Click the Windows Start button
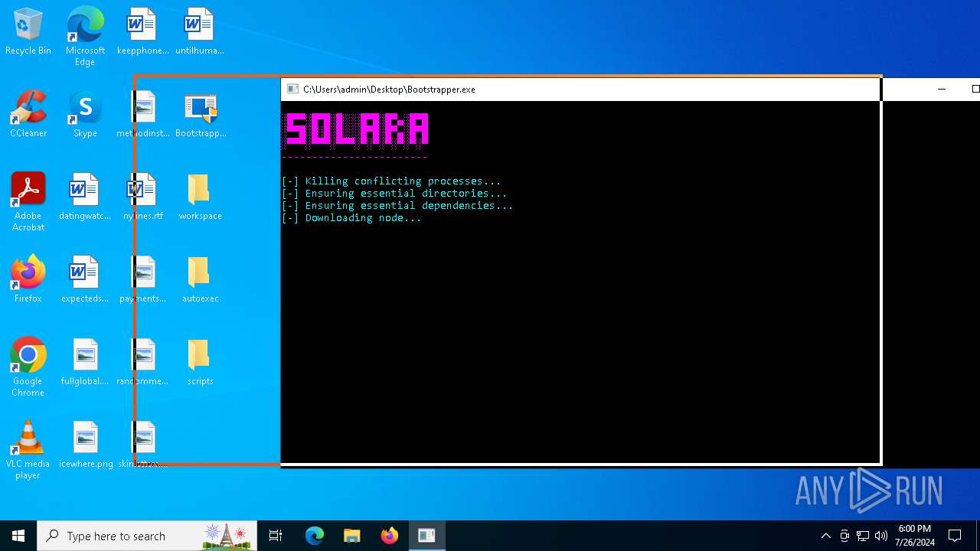 [18, 536]
